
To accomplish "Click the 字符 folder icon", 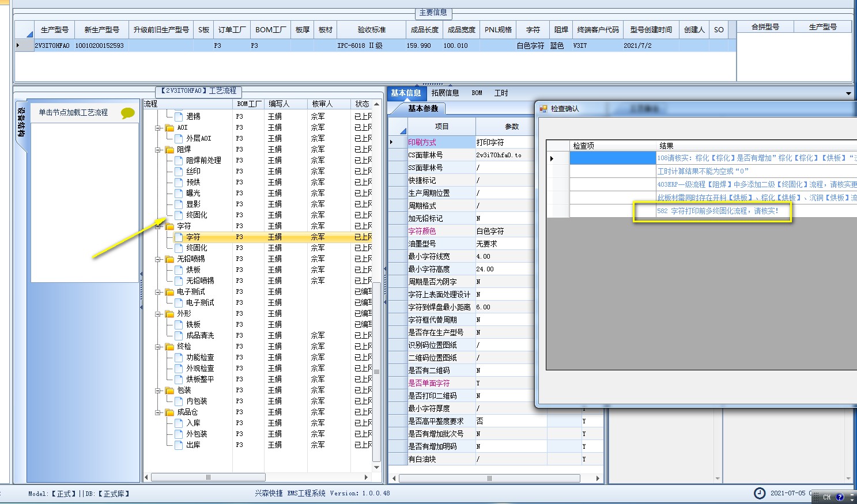I will 169,226.
